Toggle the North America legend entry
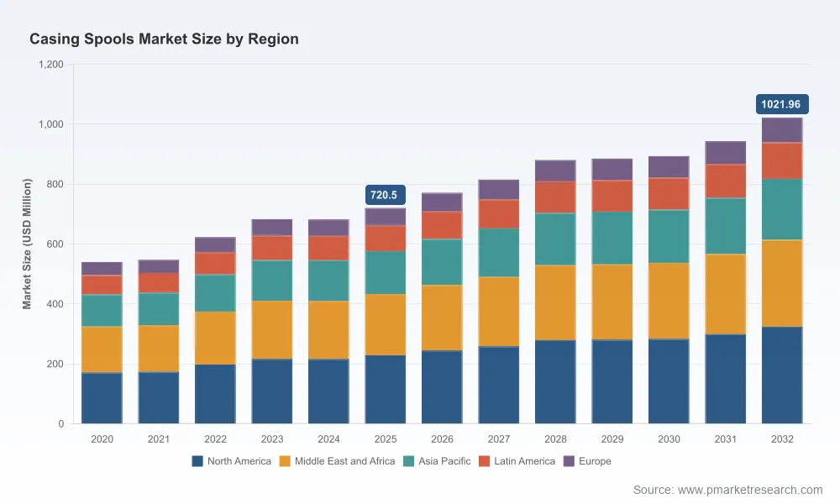The width and height of the screenshot is (840, 504). click(232, 461)
